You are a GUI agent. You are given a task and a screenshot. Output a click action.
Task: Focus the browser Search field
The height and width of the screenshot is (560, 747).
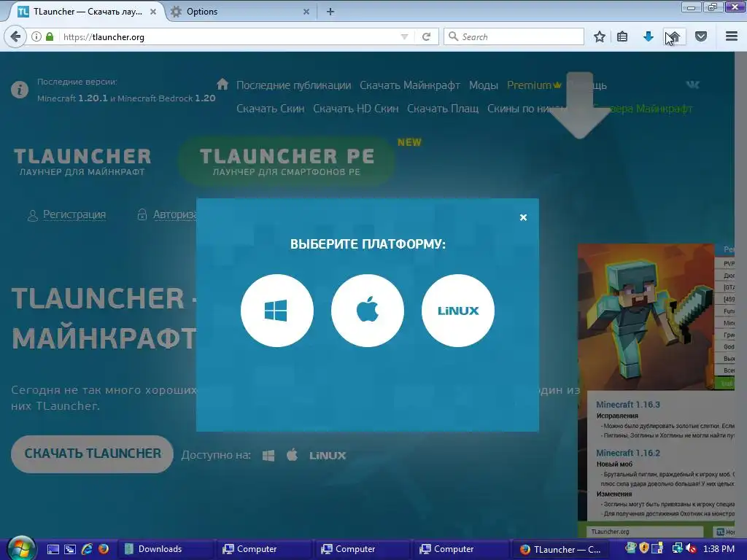click(x=514, y=36)
